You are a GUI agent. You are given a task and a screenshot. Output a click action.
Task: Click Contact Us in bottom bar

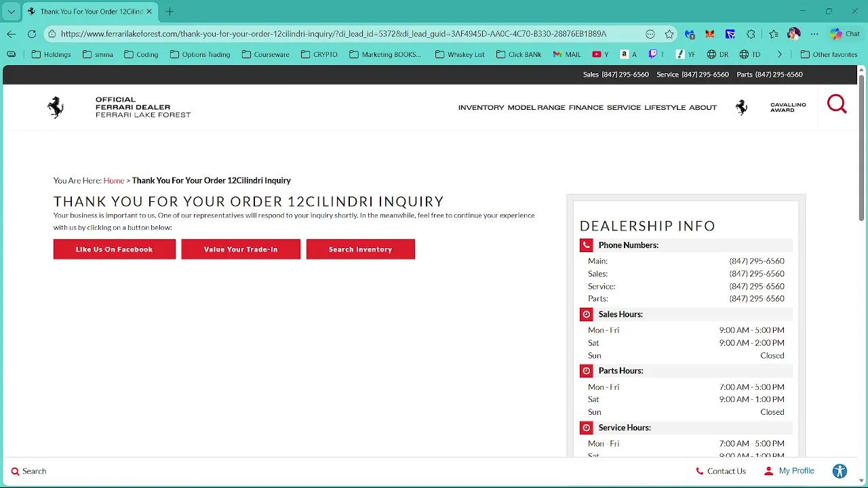pyautogui.click(x=721, y=471)
